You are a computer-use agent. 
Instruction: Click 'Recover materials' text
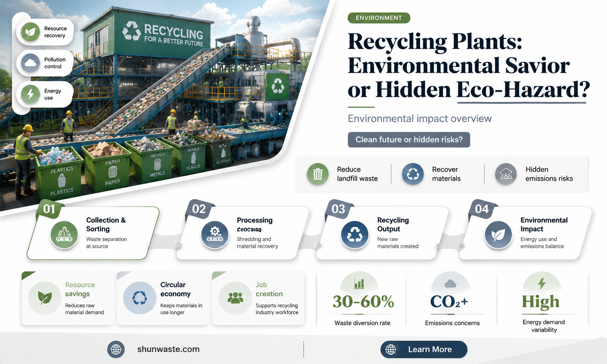pos(446,174)
